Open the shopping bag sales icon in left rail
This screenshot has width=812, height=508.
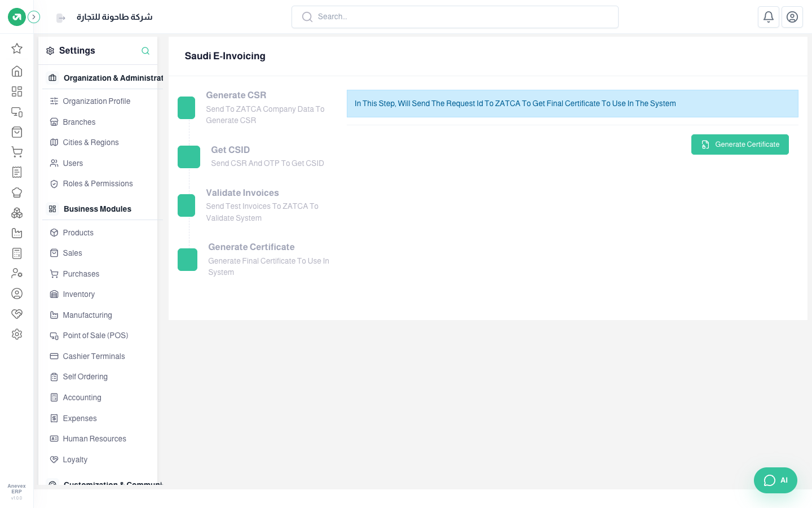click(x=17, y=132)
